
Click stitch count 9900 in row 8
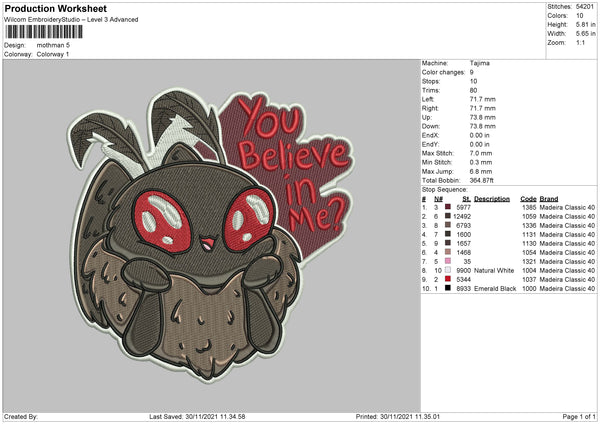click(463, 270)
